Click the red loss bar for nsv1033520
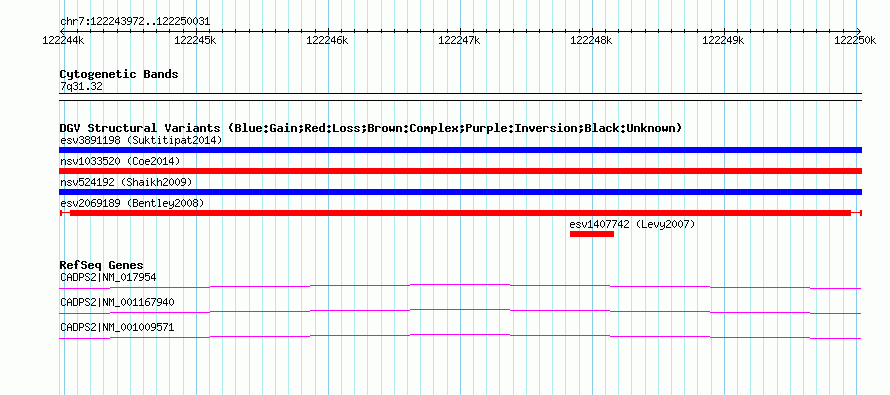Screen dimensions: 890x395 [460, 171]
